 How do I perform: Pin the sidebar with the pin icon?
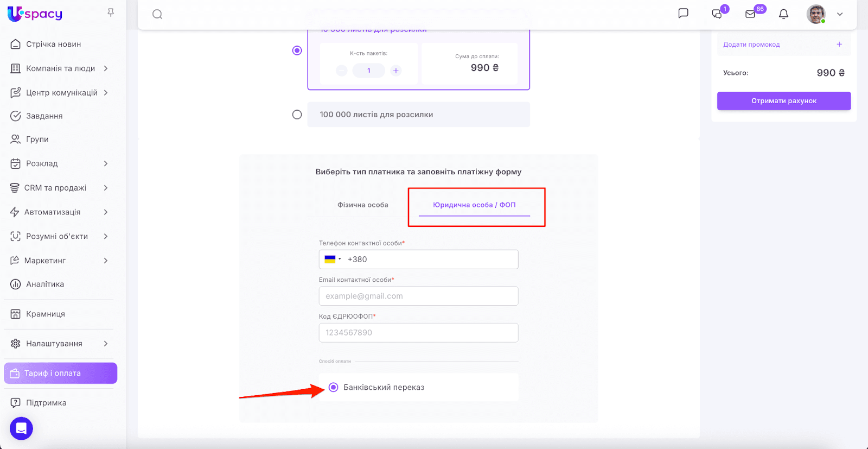click(x=111, y=12)
